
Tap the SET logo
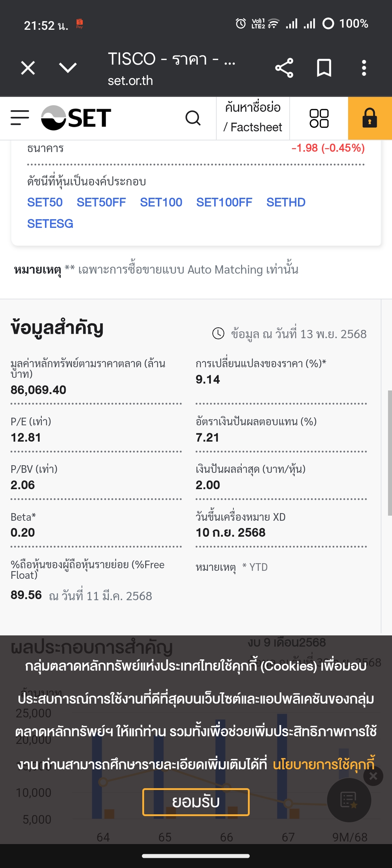tap(76, 118)
